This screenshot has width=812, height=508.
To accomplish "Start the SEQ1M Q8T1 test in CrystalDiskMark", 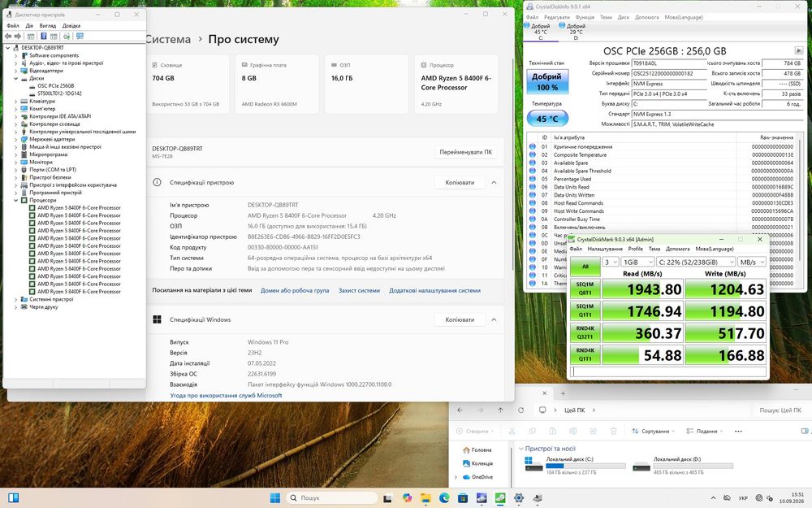I will (585, 289).
